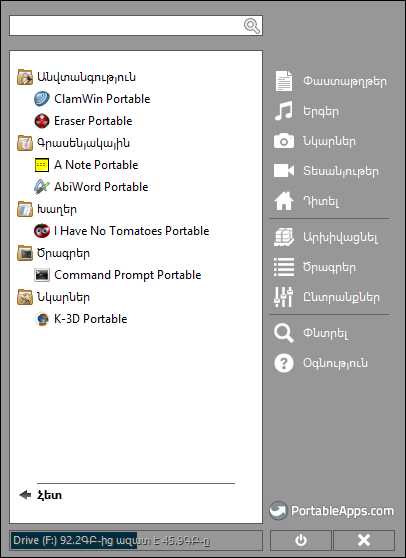406x558 pixels.
Task: Start A Note Portable
Action: click(x=86, y=165)
